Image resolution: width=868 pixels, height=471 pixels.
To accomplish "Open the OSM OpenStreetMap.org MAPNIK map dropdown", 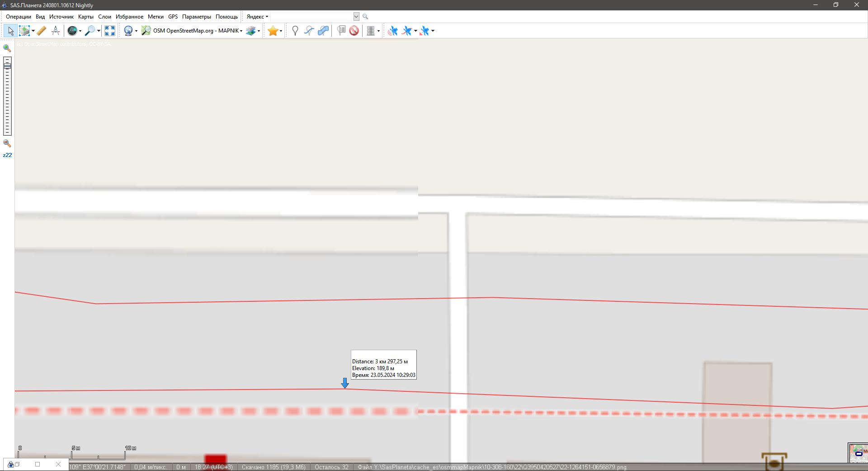I will [198, 31].
